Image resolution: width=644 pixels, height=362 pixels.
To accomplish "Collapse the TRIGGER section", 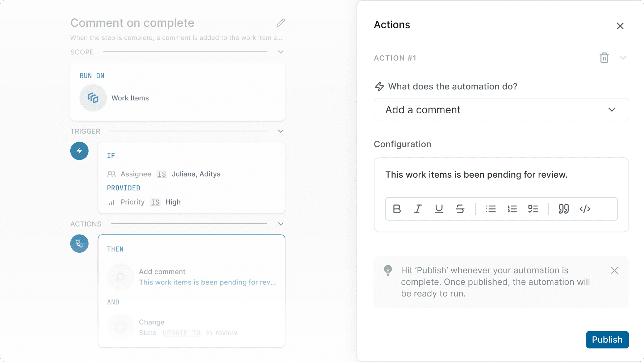I will (280, 131).
